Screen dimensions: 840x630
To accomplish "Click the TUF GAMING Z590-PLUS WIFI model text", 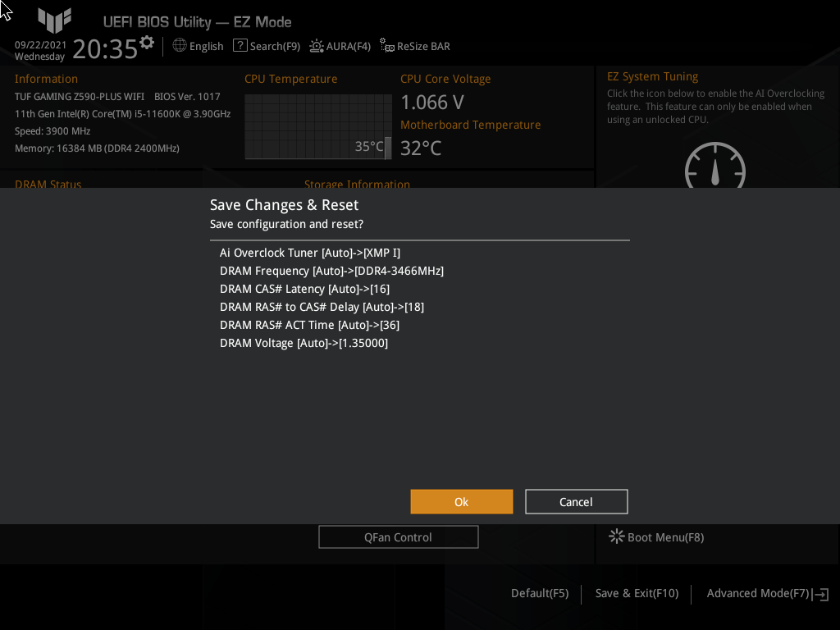I will (x=80, y=97).
